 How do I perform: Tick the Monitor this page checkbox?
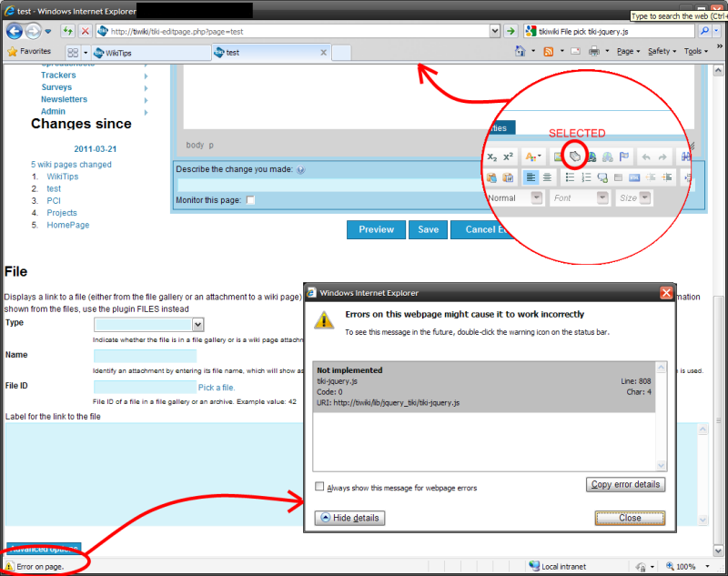250,200
